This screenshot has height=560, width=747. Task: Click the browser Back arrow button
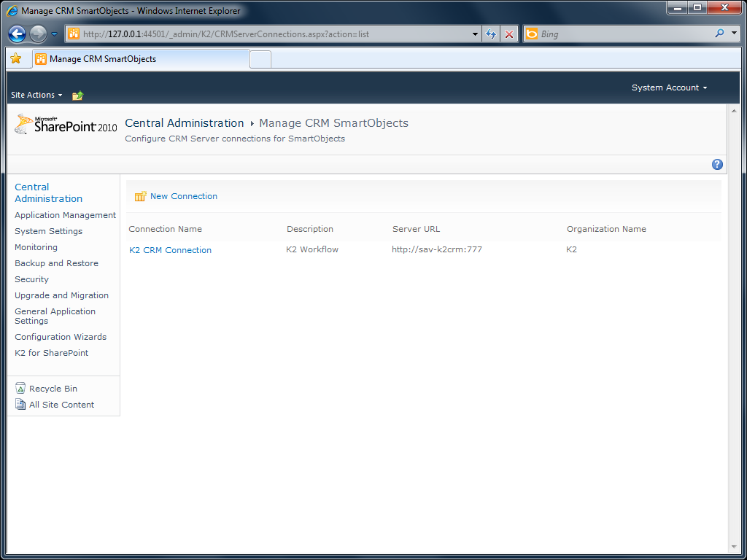coord(18,34)
